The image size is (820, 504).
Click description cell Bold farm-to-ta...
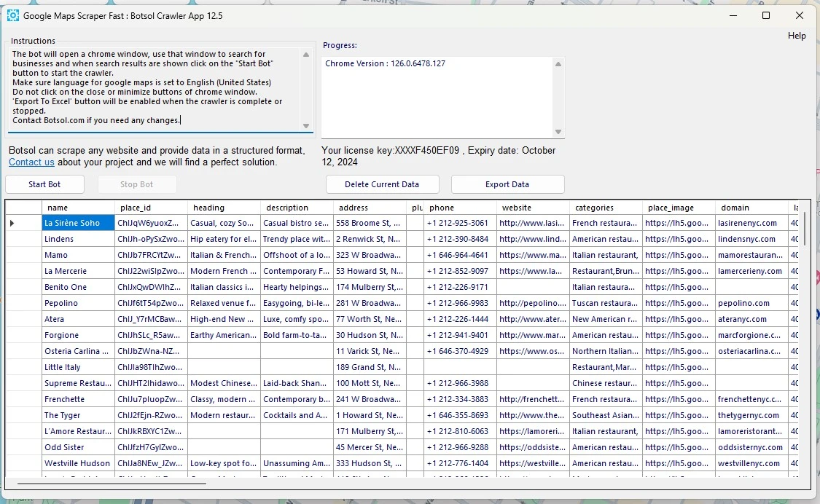297,335
